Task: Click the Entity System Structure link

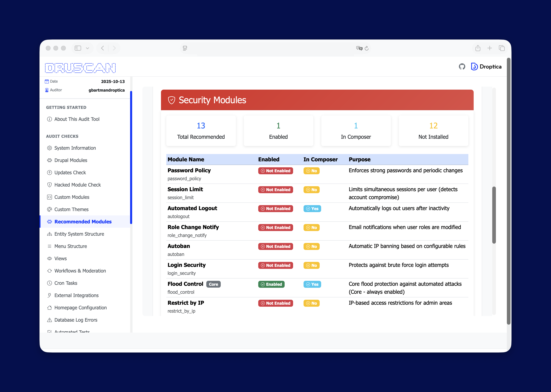Action: click(79, 234)
